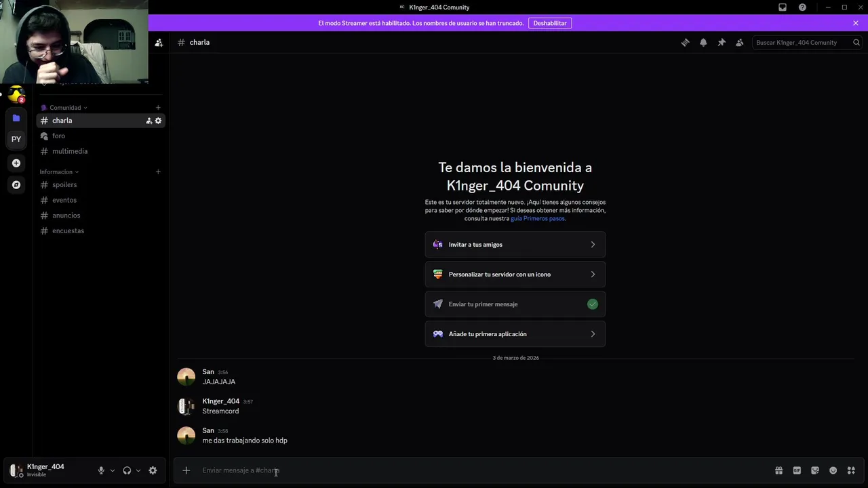The image size is (868, 488).
Task: Open notification settings bell icon
Action: coord(703,42)
